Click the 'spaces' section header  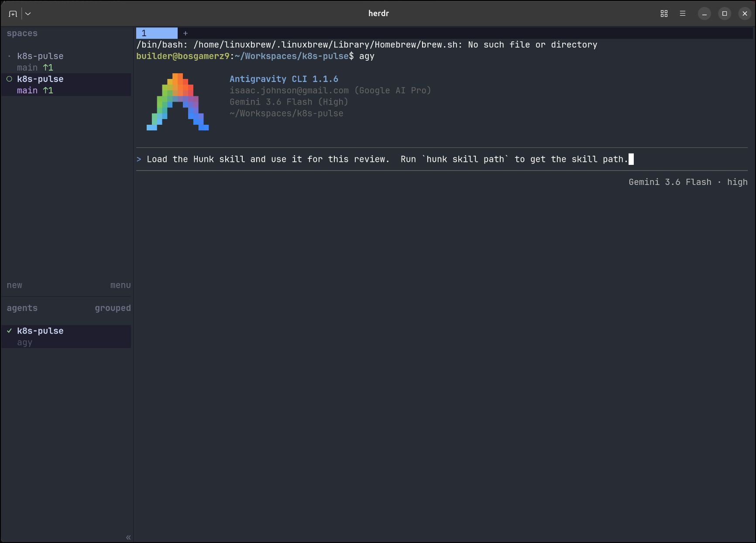(22, 33)
